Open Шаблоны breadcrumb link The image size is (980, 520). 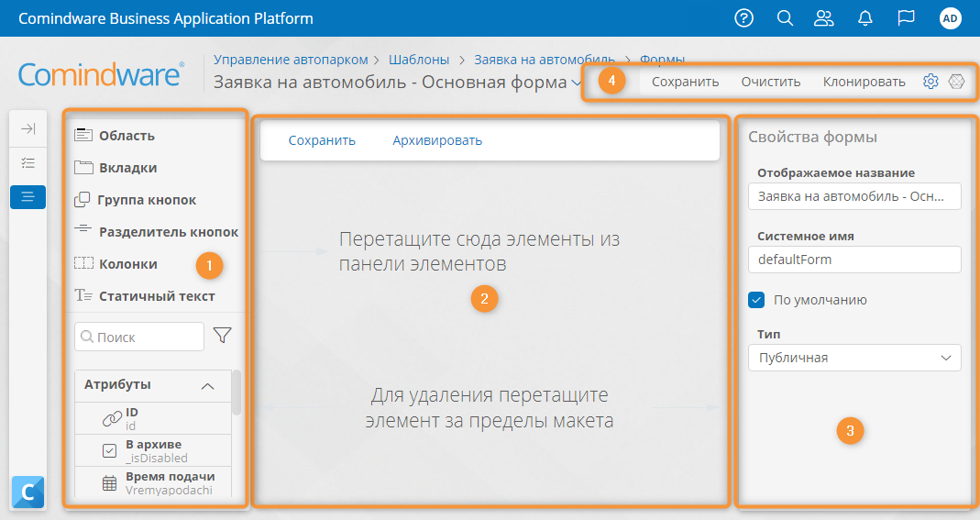click(x=419, y=60)
